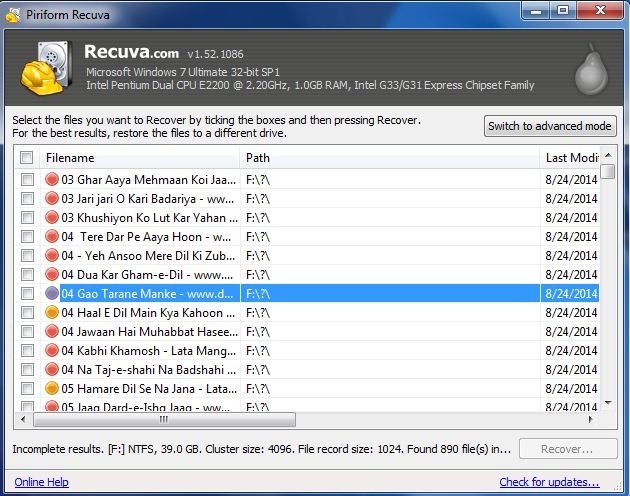Tick checkbox for 03 Ghar Aaya Mehmaan
The image size is (630, 496).
tap(27, 179)
